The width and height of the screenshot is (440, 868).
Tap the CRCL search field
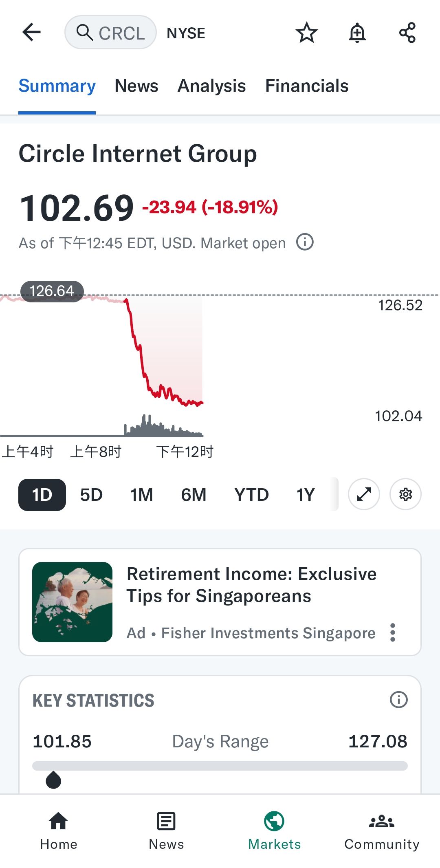[111, 33]
